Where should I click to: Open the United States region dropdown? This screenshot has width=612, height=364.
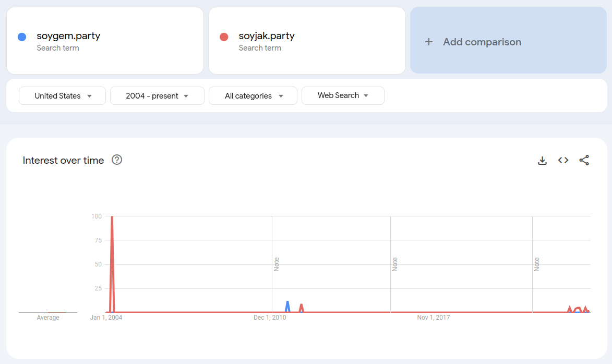point(63,96)
